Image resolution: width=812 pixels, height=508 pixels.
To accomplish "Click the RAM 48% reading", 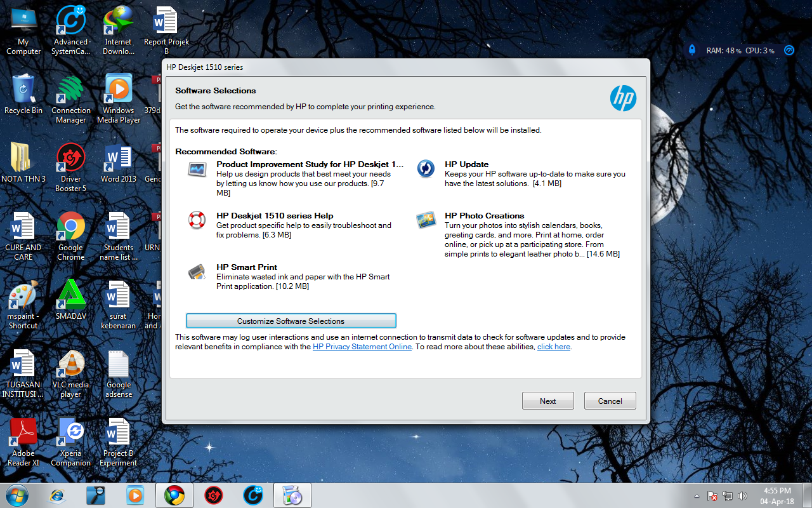I will tap(723, 50).
